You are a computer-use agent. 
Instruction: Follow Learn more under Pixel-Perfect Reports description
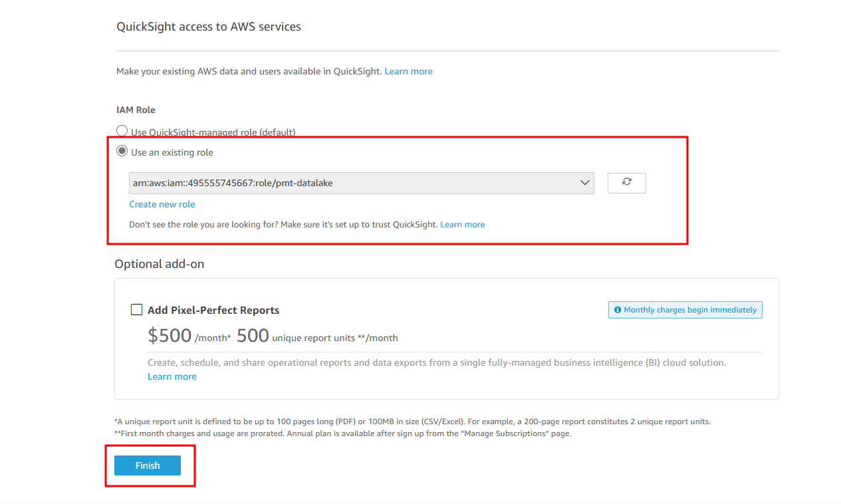point(172,376)
